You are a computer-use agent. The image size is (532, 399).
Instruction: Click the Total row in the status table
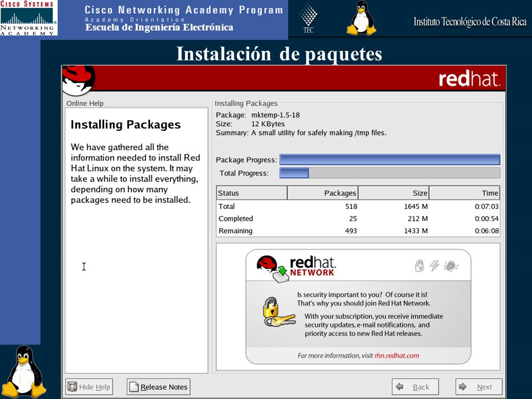(x=358, y=206)
